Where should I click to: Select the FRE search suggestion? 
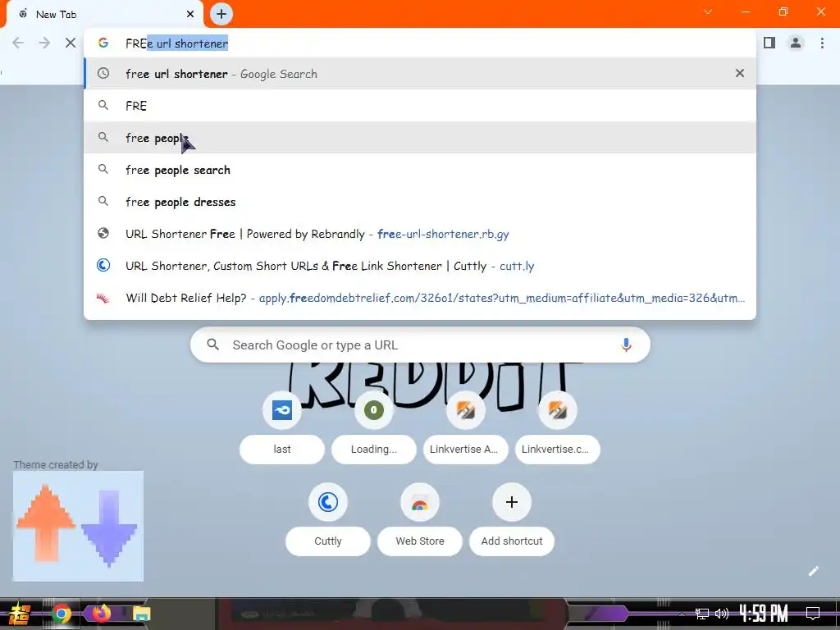[x=420, y=106]
